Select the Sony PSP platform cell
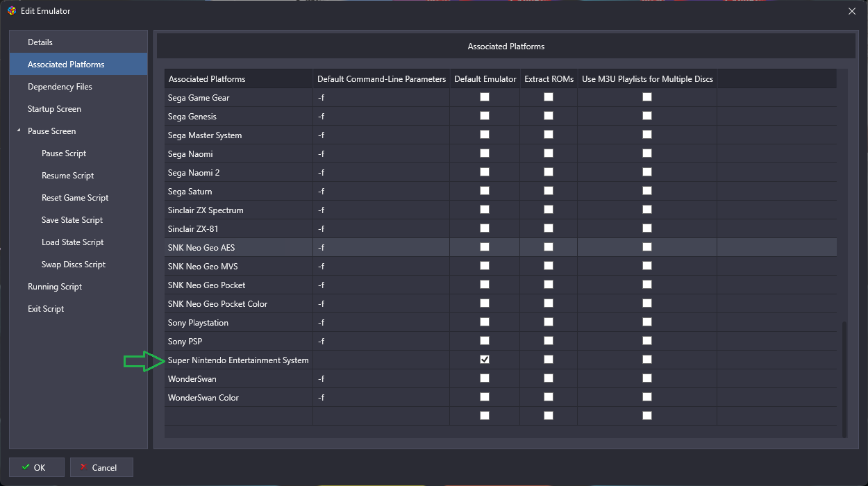 [238, 342]
